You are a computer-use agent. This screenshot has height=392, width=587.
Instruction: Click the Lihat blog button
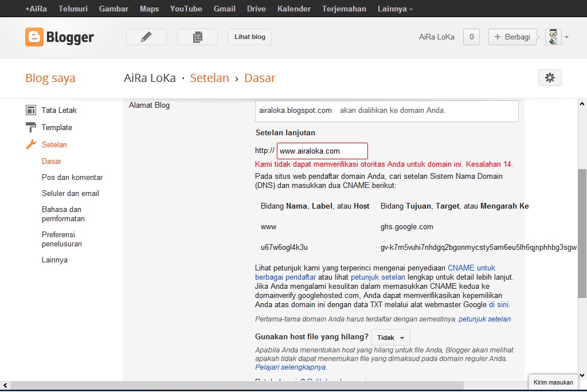tap(250, 37)
